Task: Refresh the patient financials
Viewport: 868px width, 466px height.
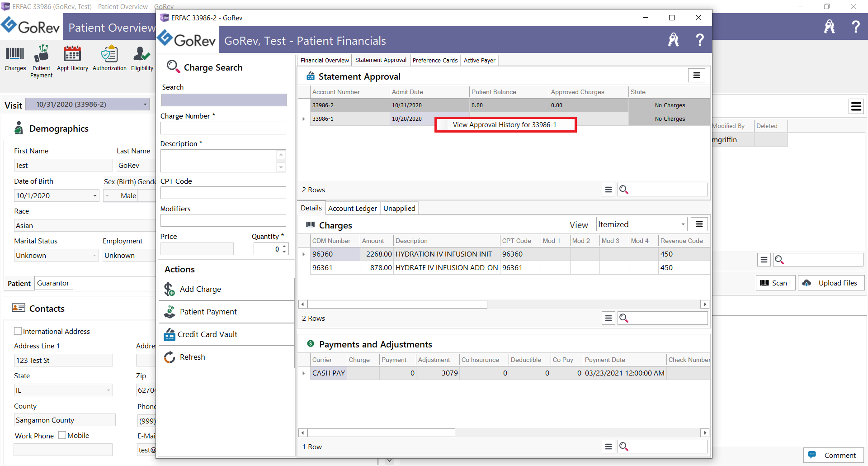Action: (226, 357)
